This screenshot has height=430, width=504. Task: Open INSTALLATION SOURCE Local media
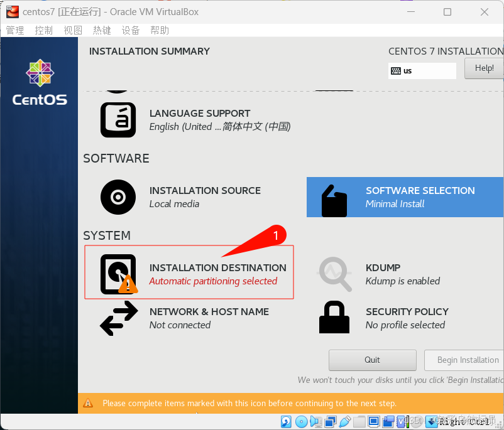point(205,197)
